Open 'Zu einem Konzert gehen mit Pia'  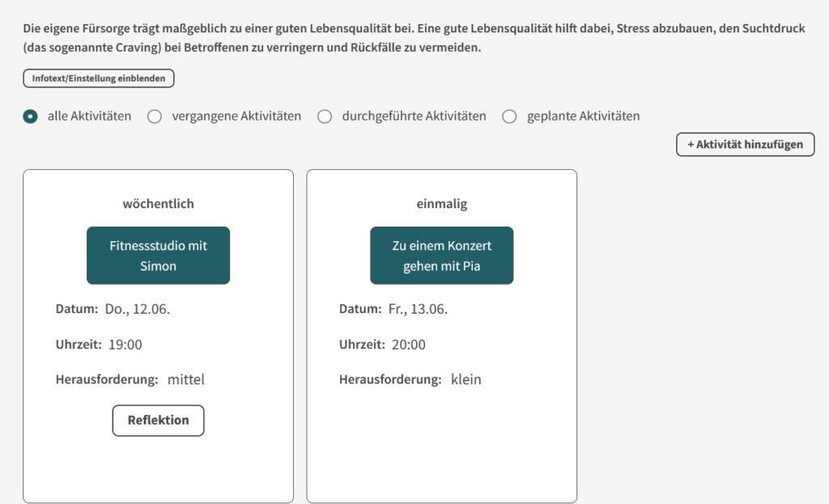tap(441, 256)
